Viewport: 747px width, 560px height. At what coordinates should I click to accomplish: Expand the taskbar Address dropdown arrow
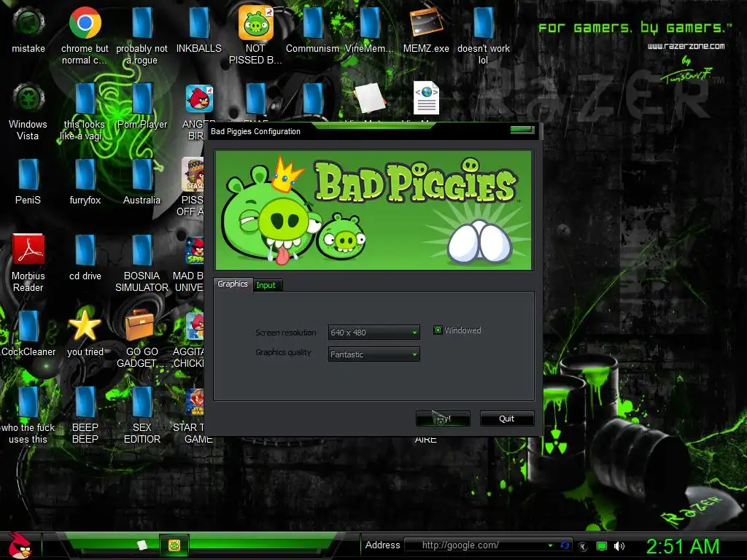(550, 545)
